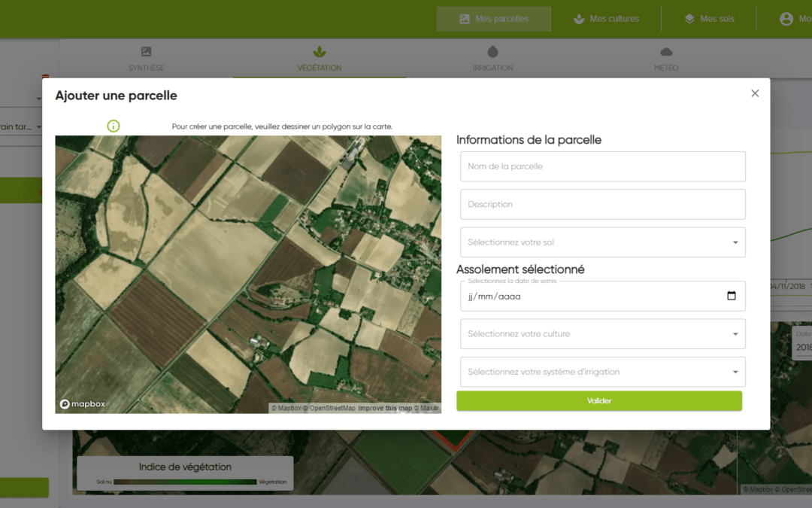Open the Improve this map link
812x508 pixels.
pos(385,408)
